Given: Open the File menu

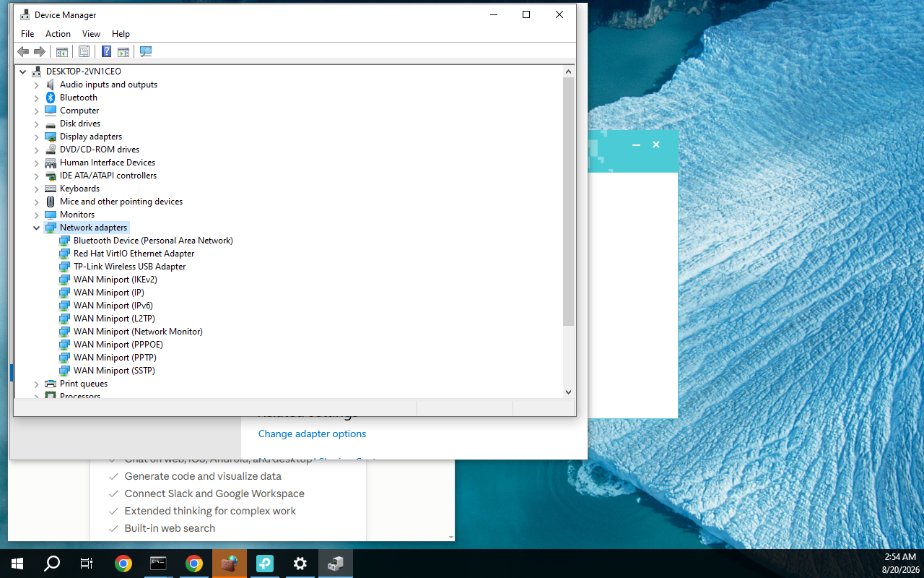Looking at the screenshot, I should point(27,34).
